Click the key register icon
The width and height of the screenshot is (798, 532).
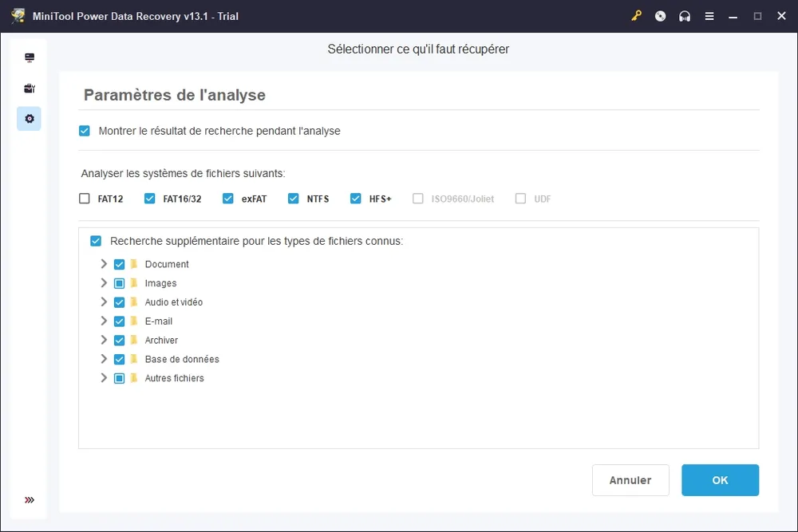636,16
